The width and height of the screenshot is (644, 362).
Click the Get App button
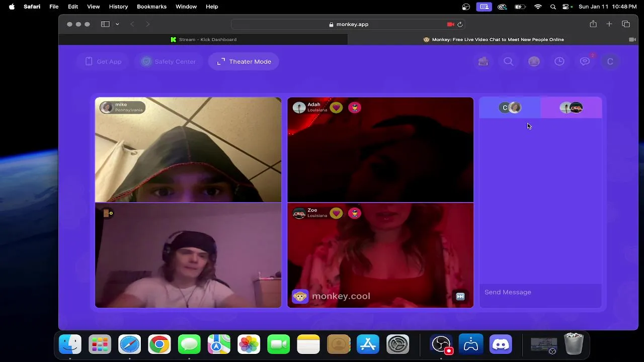coord(103,61)
